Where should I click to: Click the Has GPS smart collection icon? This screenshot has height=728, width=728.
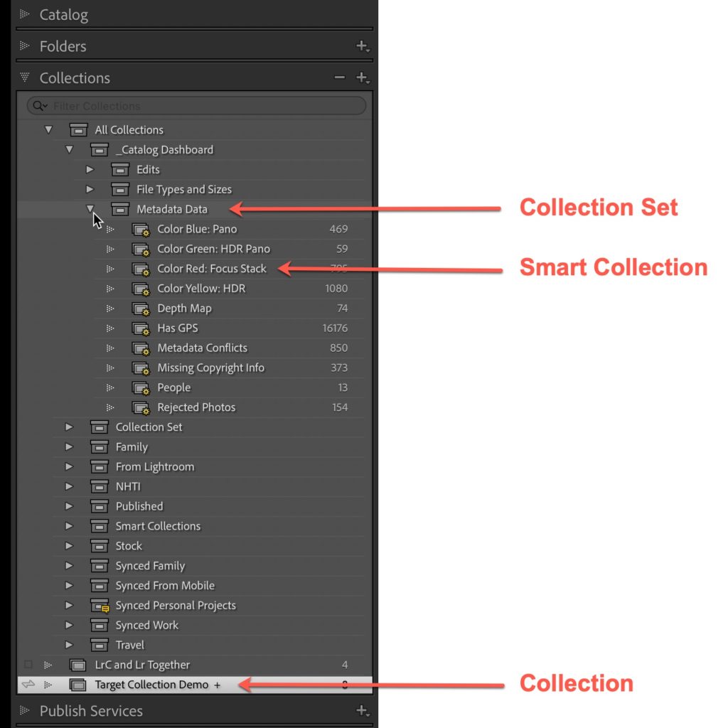(x=141, y=328)
